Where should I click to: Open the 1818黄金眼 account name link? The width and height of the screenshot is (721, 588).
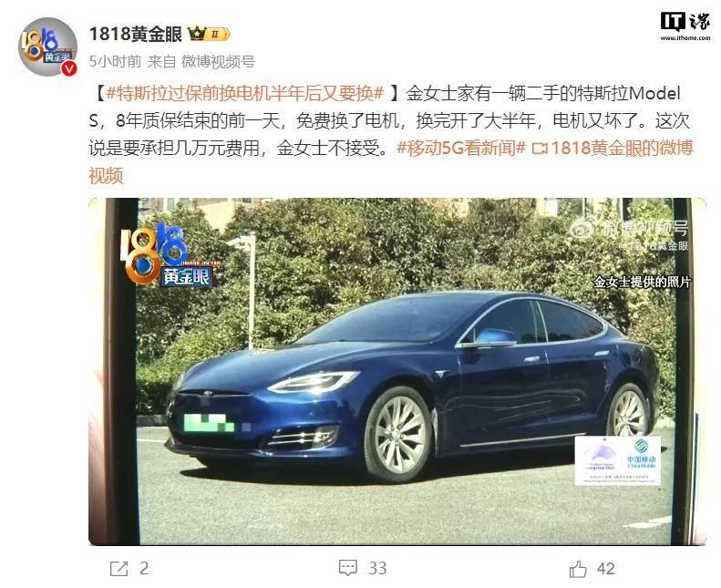[136, 35]
